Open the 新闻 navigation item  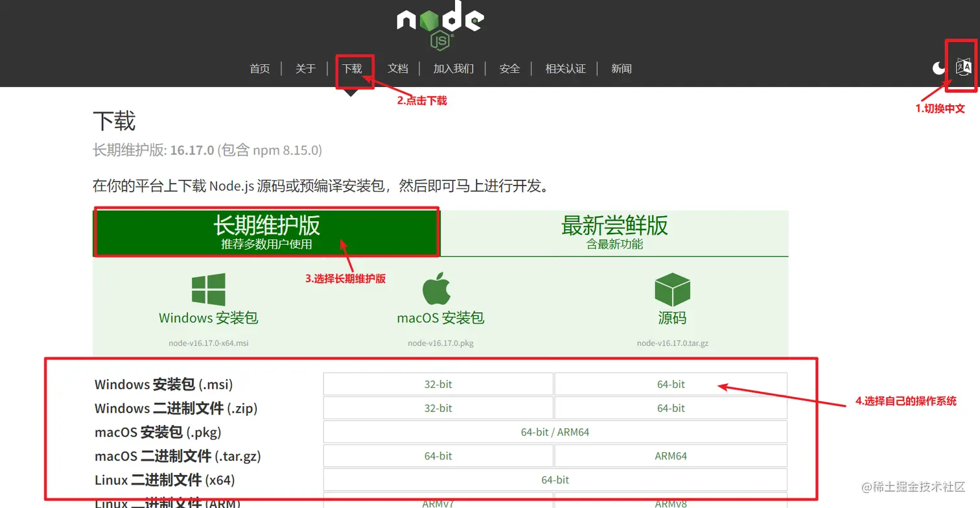pyautogui.click(x=622, y=69)
